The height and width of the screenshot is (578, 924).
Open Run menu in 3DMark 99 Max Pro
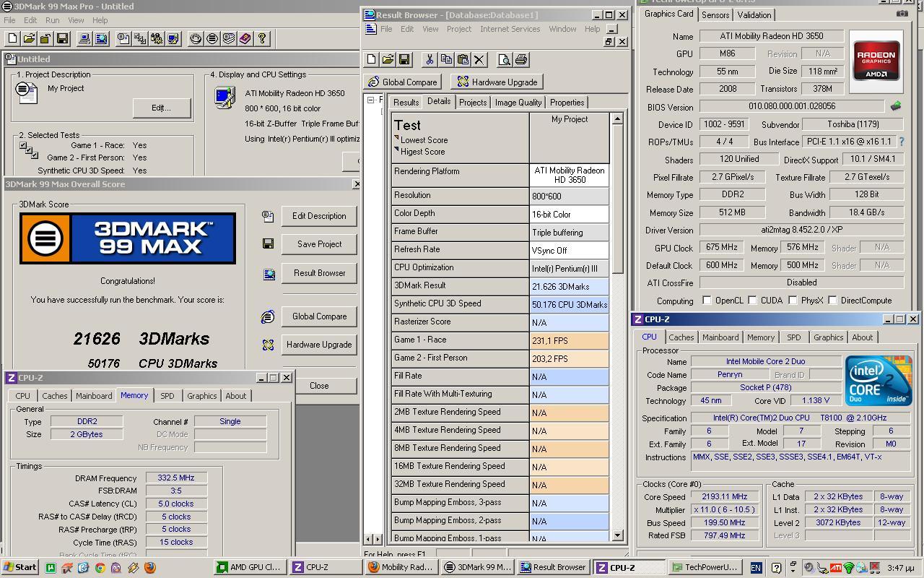52,20
